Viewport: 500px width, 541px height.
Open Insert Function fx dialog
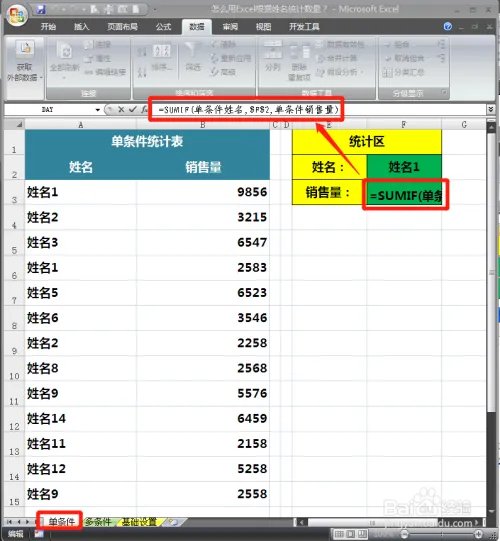[x=144, y=110]
